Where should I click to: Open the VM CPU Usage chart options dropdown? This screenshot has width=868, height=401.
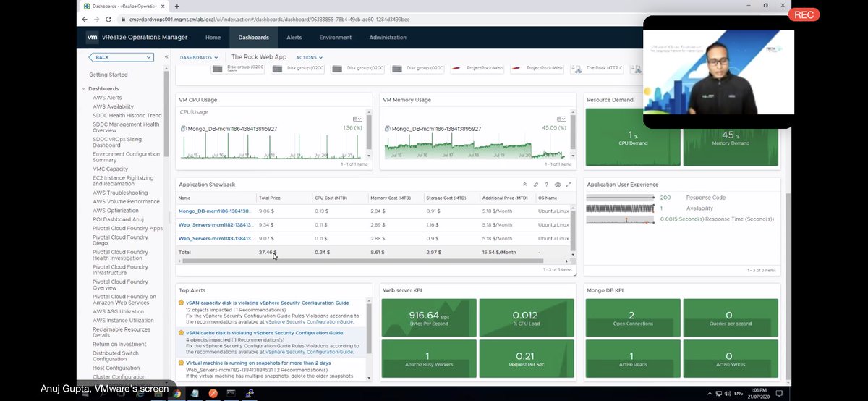pyautogui.click(x=357, y=119)
